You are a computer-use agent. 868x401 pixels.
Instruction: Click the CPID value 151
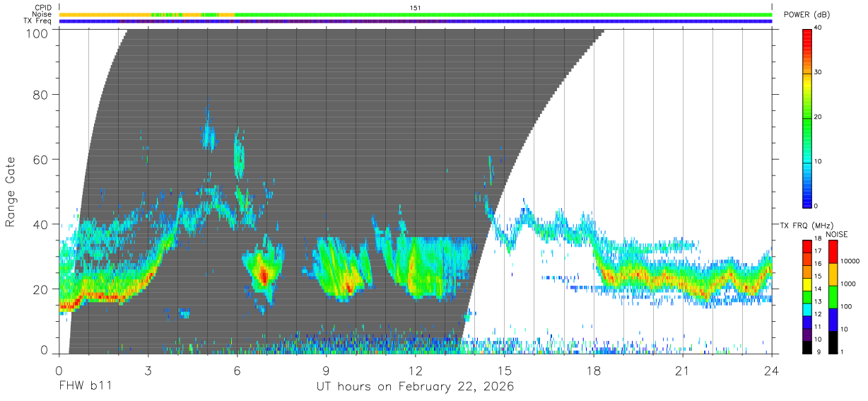[416, 8]
